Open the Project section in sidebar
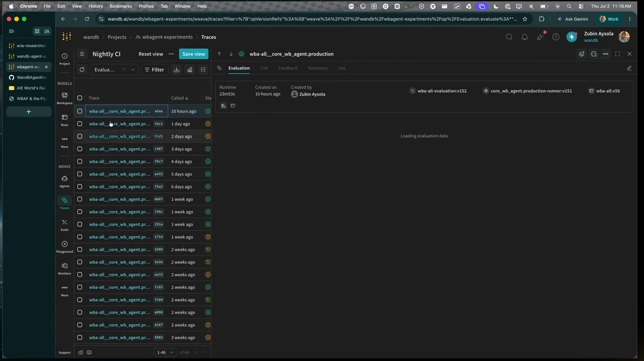 pos(64,59)
